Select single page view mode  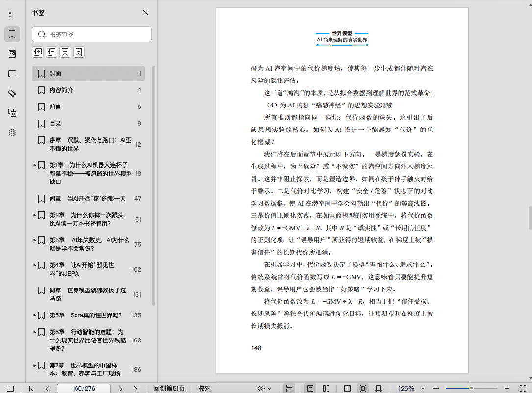click(310, 388)
